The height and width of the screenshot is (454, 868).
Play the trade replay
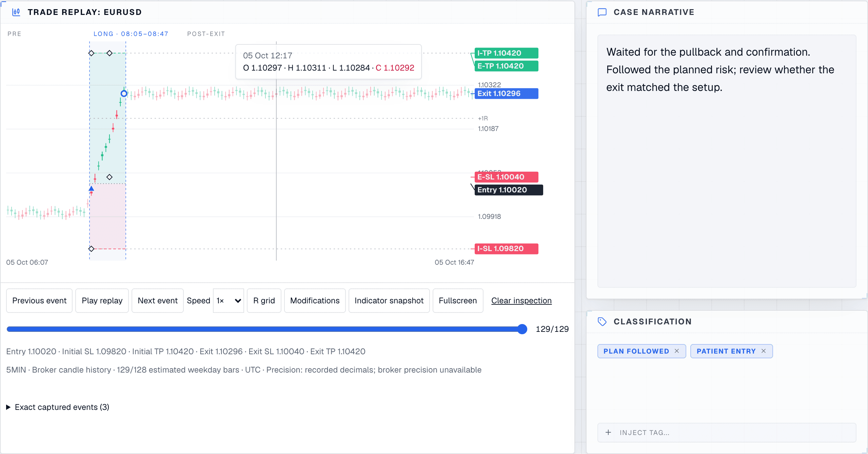click(102, 301)
